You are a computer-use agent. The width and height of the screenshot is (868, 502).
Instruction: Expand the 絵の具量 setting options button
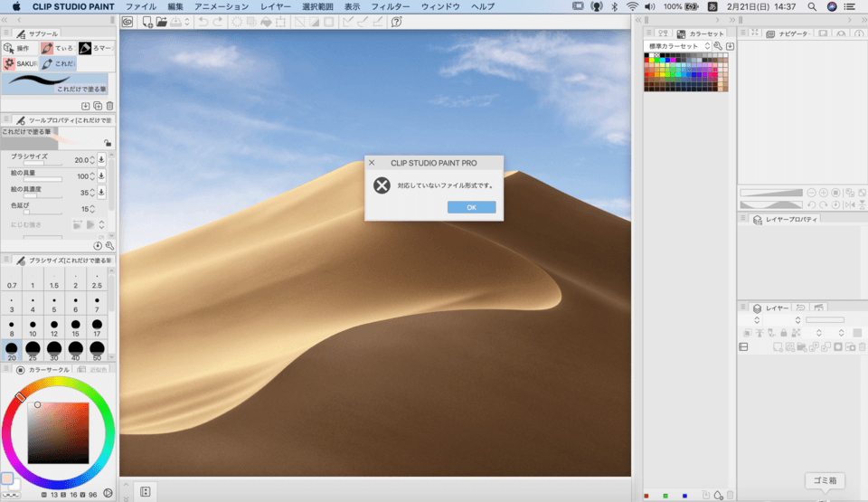pos(101,176)
